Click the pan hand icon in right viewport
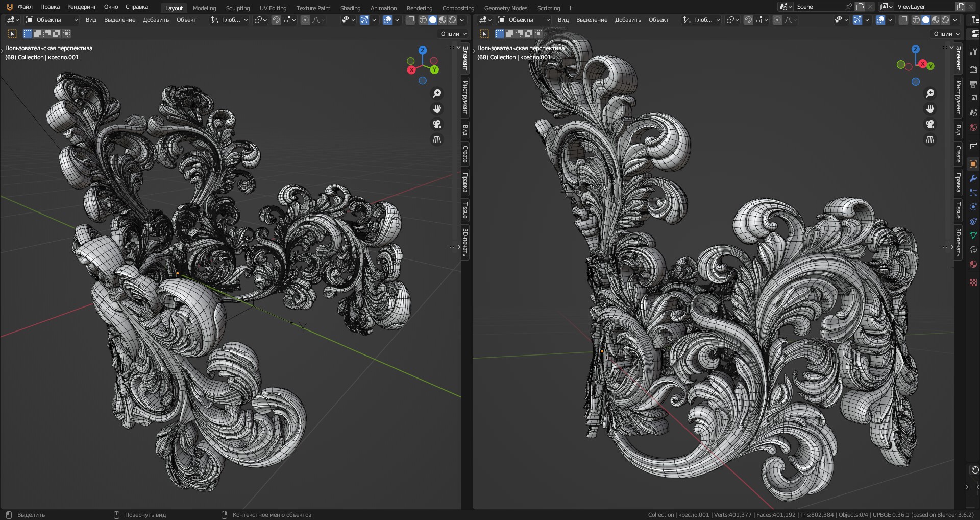 point(930,109)
